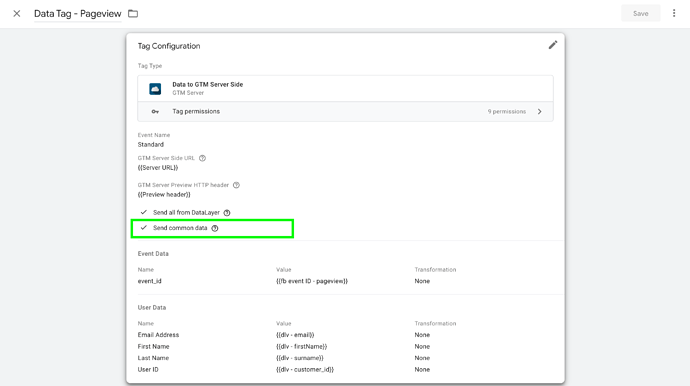Click the Email Address row name
Viewport: 690px width, 386px height.
click(x=158, y=335)
